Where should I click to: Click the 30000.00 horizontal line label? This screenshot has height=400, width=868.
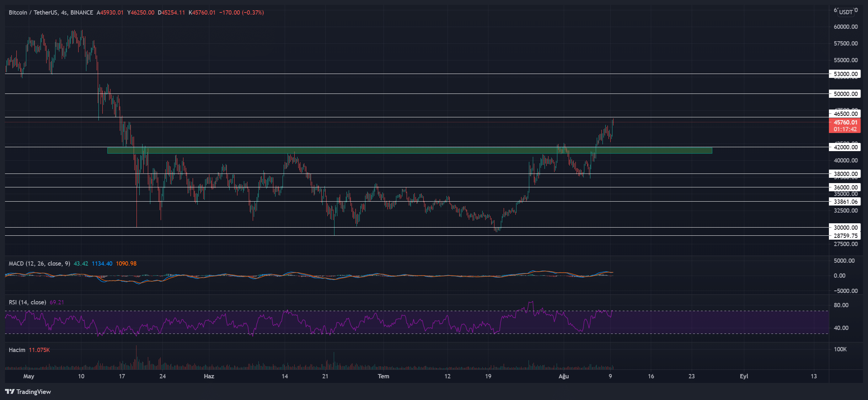coord(845,228)
